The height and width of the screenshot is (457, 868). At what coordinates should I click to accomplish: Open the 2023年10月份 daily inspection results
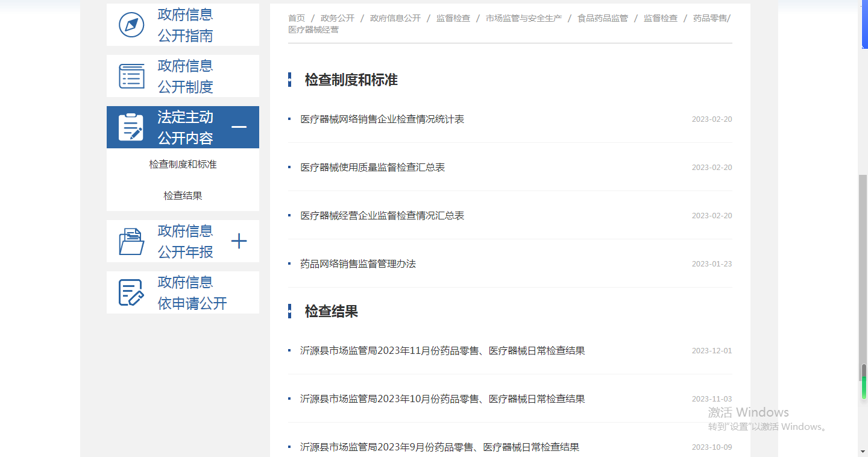[x=442, y=399]
